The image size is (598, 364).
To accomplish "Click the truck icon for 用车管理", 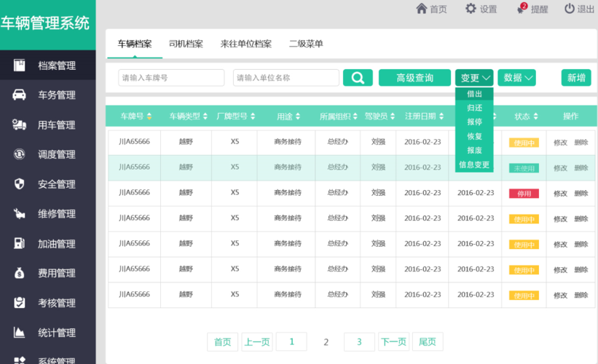I will (x=19, y=124).
